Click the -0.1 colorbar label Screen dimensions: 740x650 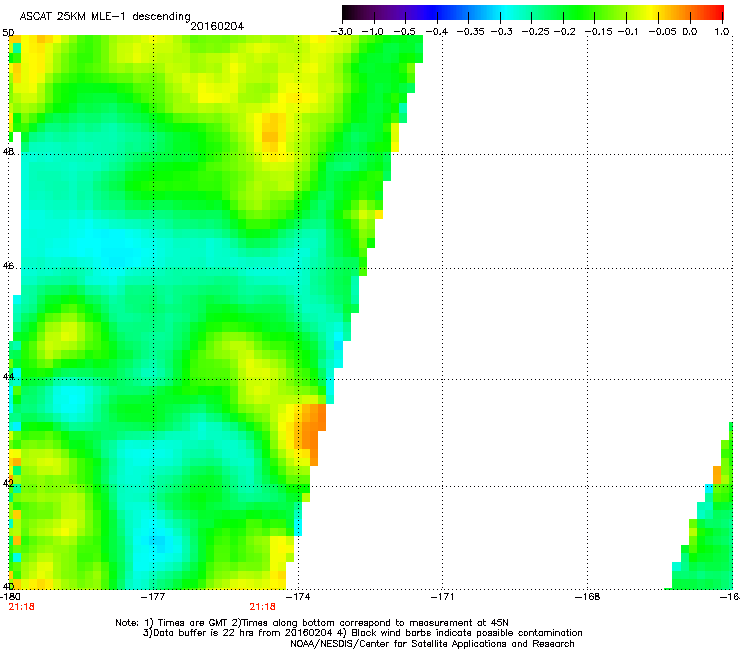[628, 32]
